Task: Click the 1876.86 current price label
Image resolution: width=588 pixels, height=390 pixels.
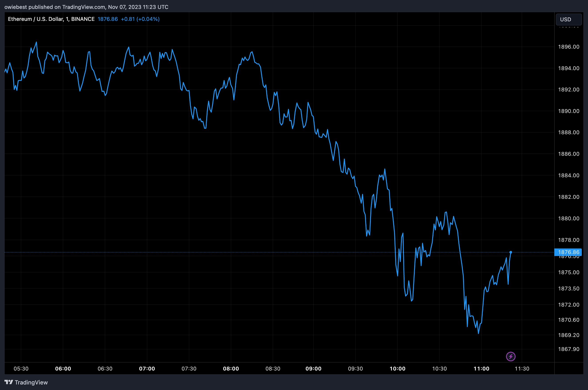Action: tap(568, 252)
